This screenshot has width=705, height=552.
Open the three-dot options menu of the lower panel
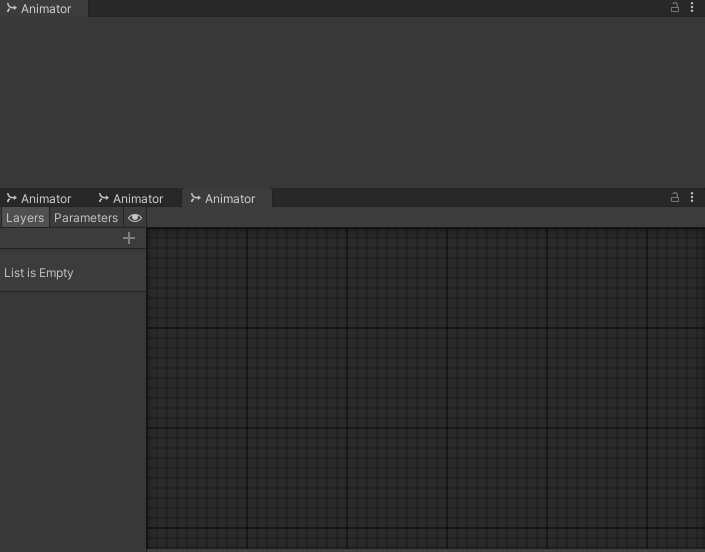(692, 197)
